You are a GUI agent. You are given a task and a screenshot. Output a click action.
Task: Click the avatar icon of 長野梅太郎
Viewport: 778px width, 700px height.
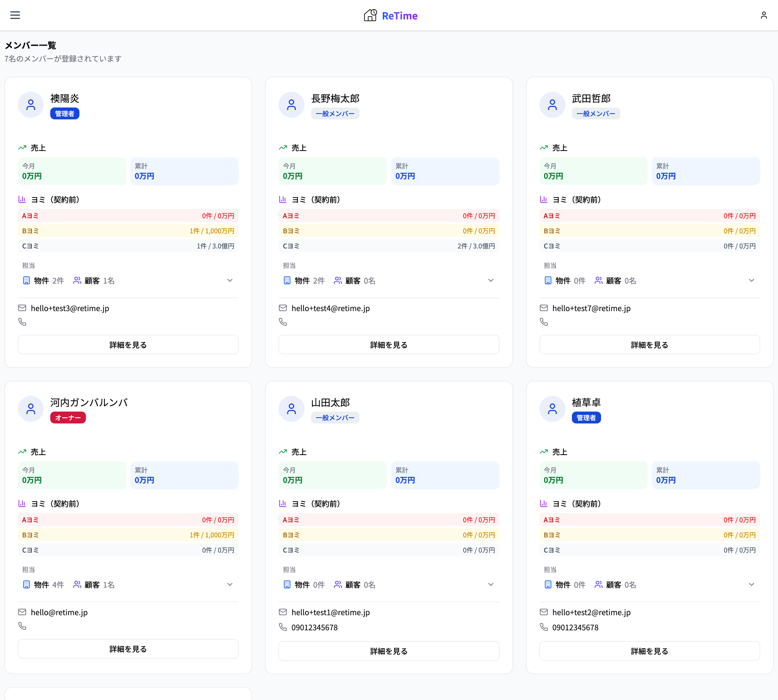point(291,105)
